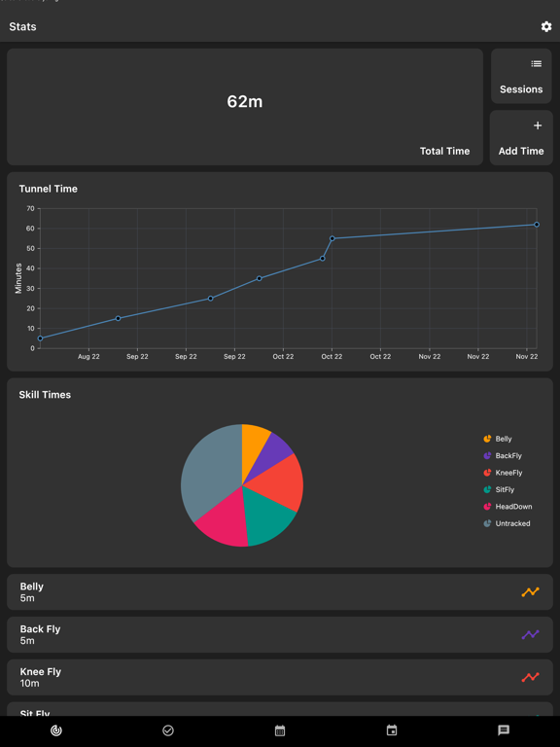
Task: Open the Knee Fly trend chart icon
Action: point(530,677)
